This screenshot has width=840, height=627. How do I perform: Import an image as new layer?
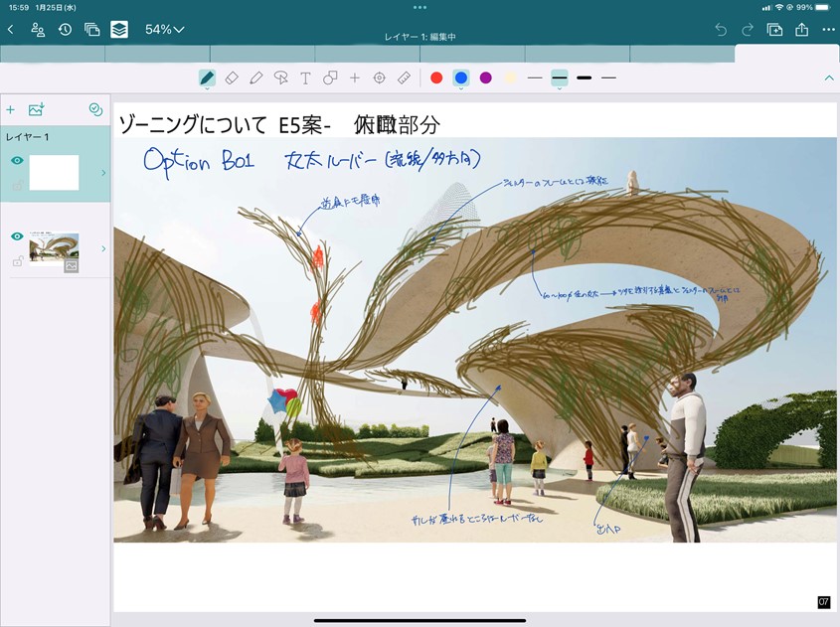tap(37, 110)
